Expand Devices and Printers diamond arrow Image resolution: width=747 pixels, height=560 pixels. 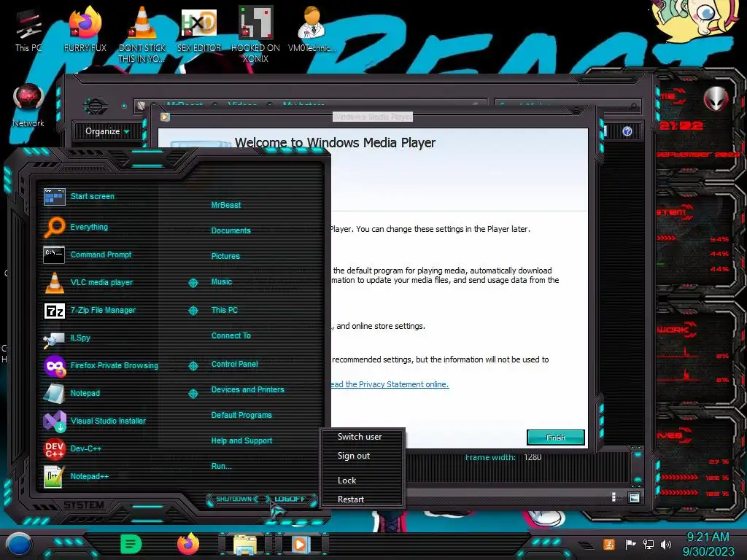pos(193,393)
